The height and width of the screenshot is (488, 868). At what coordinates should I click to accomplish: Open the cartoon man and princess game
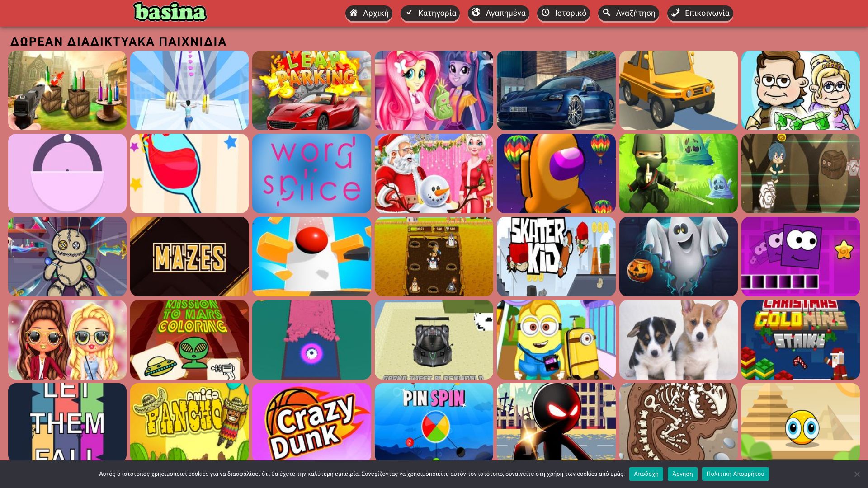pos(801,90)
